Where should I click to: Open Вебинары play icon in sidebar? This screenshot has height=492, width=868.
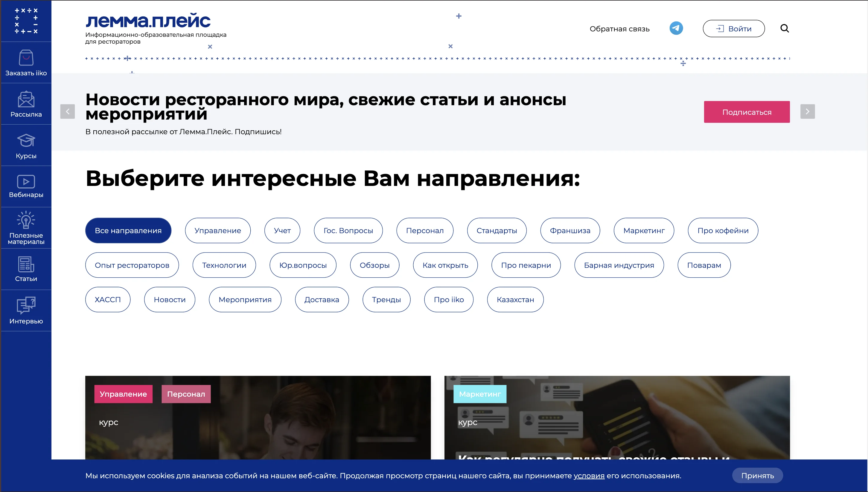(x=26, y=182)
